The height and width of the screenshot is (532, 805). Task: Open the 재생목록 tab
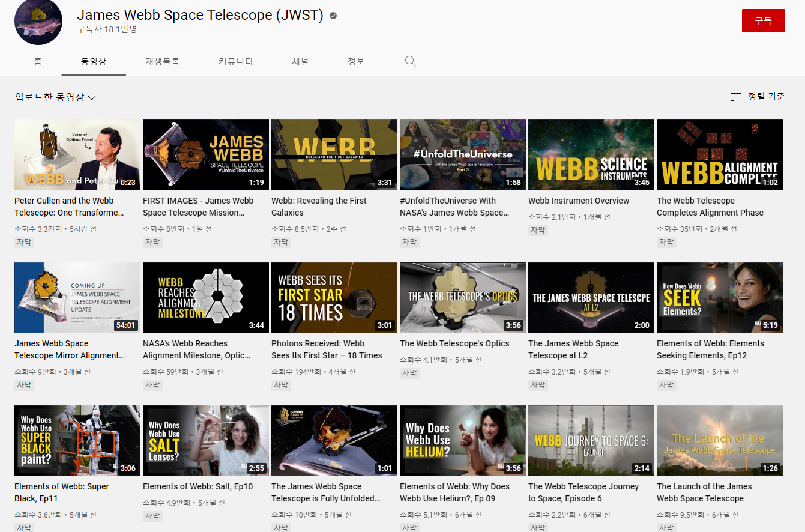162,61
